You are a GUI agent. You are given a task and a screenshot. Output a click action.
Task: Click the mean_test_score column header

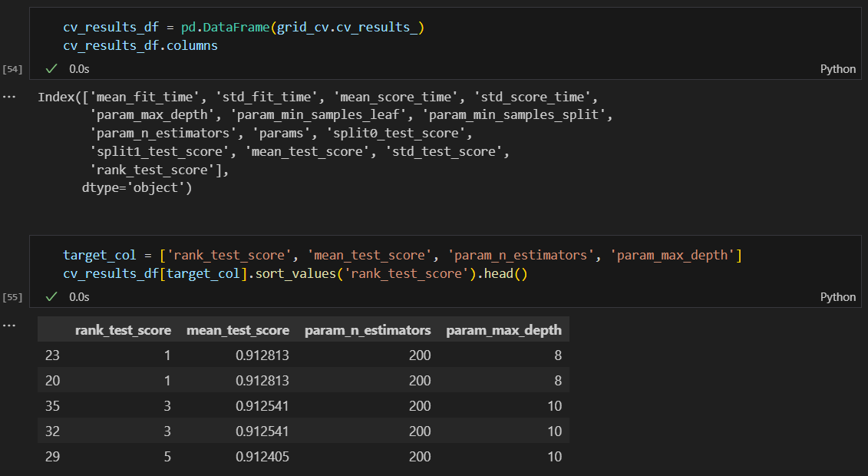point(238,330)
